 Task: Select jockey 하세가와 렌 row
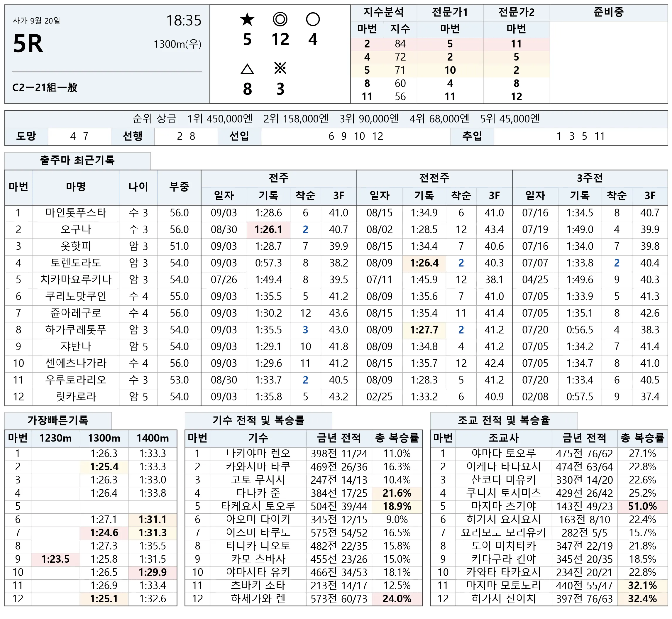(303, 598)
